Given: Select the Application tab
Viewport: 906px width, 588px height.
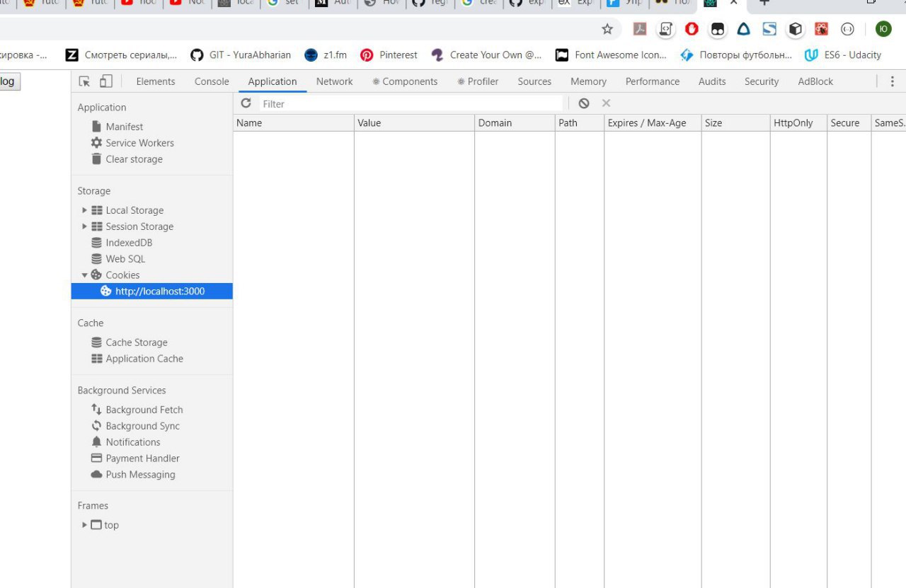Looking at the screenshot, I should pos(273,81).
